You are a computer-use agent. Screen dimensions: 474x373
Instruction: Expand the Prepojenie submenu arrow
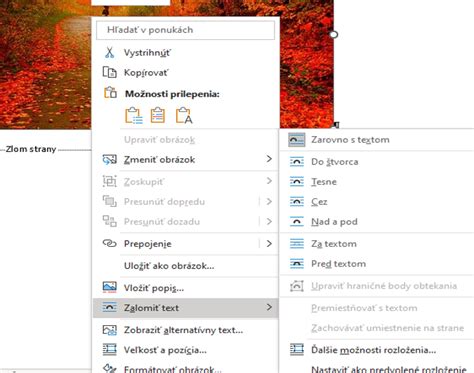(269, 244)
